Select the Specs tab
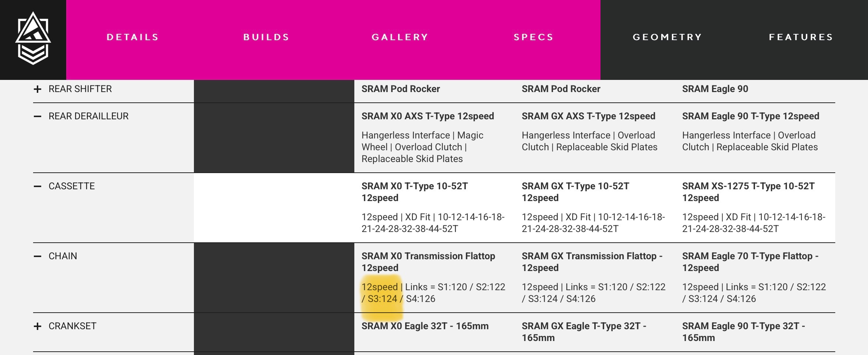Screen dimensions: 868x355 534,37
